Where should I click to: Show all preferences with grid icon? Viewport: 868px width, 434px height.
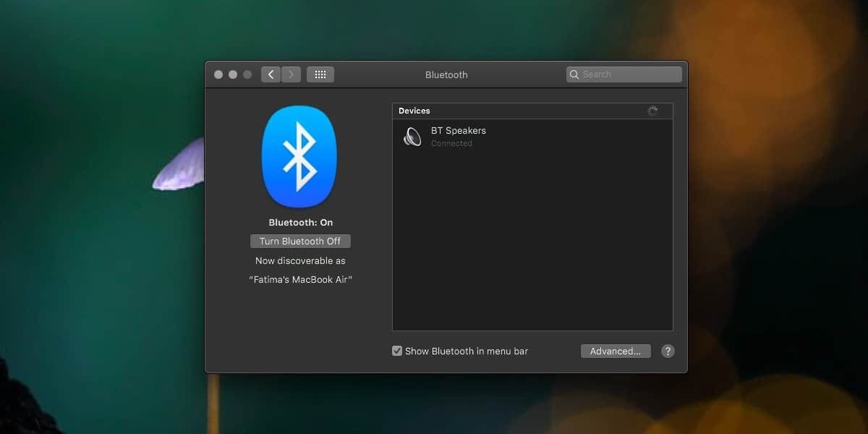[x=320, y=75]
